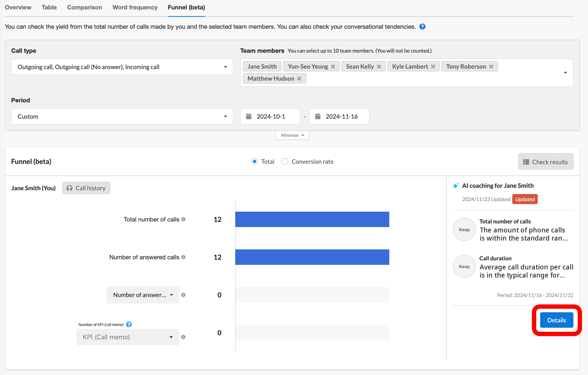588x375 pixels.
Task: Remove Yun-Seo Yeong from team members
Action: (333, 66)
